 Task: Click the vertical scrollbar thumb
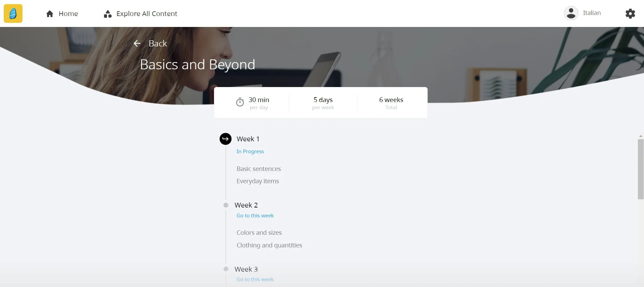(641, 169)
